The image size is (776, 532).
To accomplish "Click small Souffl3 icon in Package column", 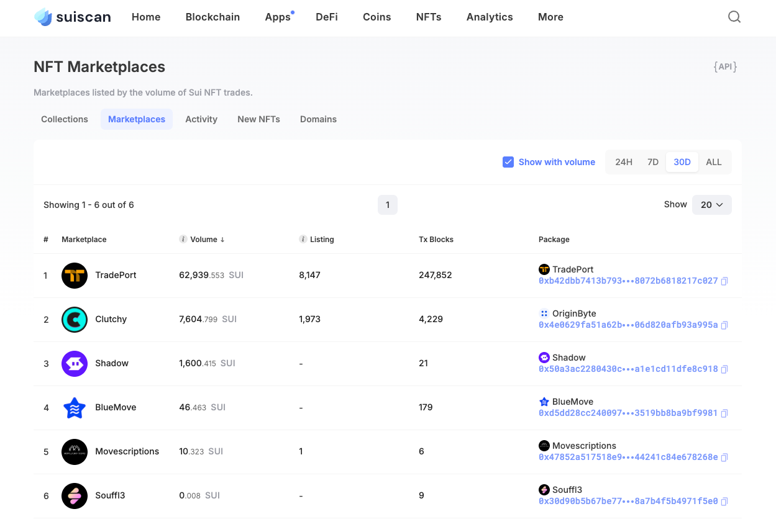I will coord(544,490).
